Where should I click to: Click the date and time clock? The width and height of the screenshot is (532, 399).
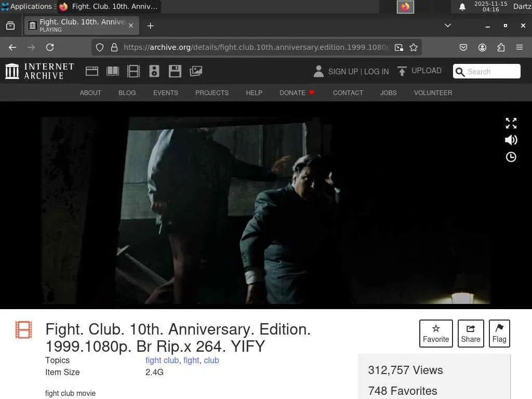490,6
